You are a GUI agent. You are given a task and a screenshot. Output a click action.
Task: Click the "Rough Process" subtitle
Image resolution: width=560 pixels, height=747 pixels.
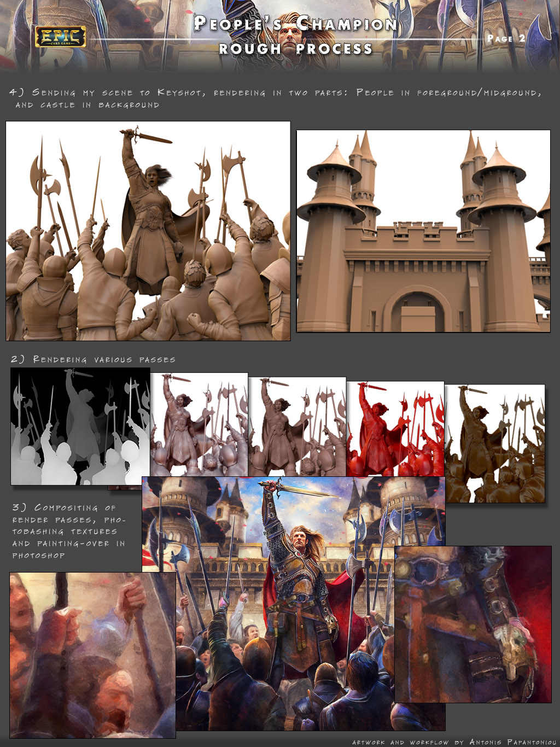coord(295,49)
